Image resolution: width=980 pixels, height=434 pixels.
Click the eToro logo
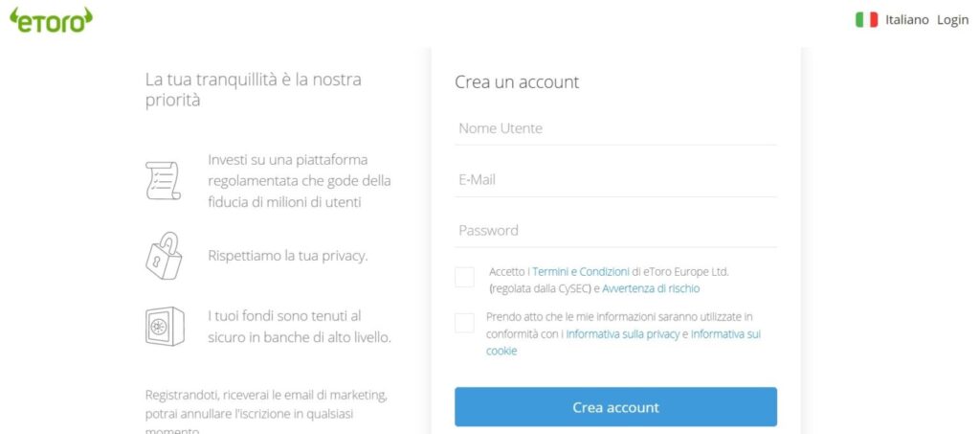point(50,19)
